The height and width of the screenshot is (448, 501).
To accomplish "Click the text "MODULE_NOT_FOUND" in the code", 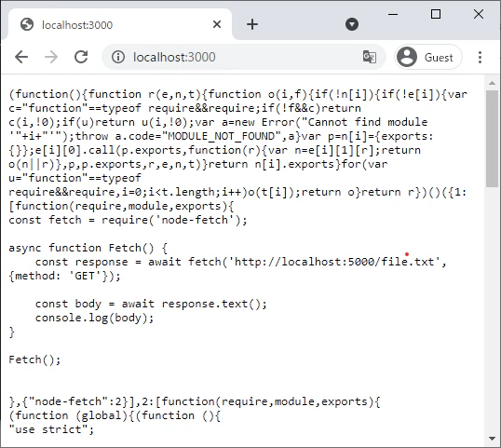I will click(221, 136).
